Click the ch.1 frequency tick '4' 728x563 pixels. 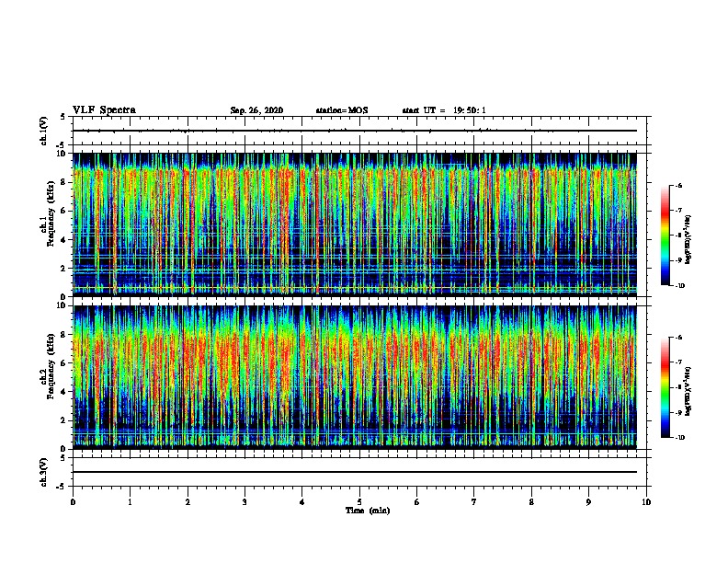64,240
